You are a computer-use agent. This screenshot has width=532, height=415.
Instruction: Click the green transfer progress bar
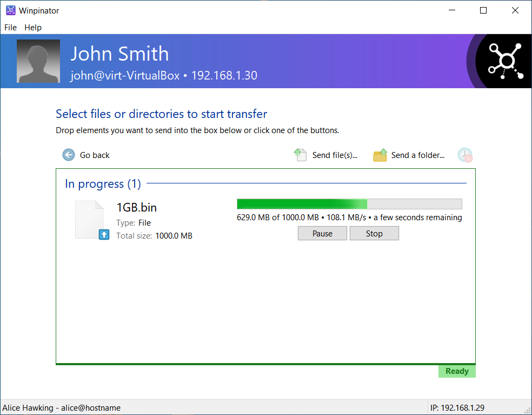tap(301, 203)
